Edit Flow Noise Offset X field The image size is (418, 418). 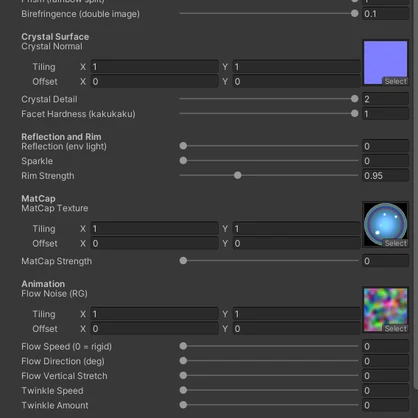tap(155, 329)
